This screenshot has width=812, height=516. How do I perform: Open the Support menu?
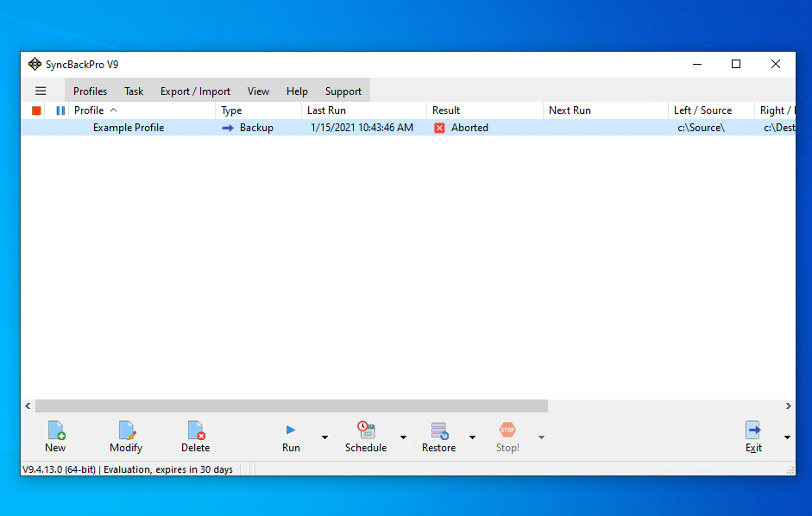point(343,91)
